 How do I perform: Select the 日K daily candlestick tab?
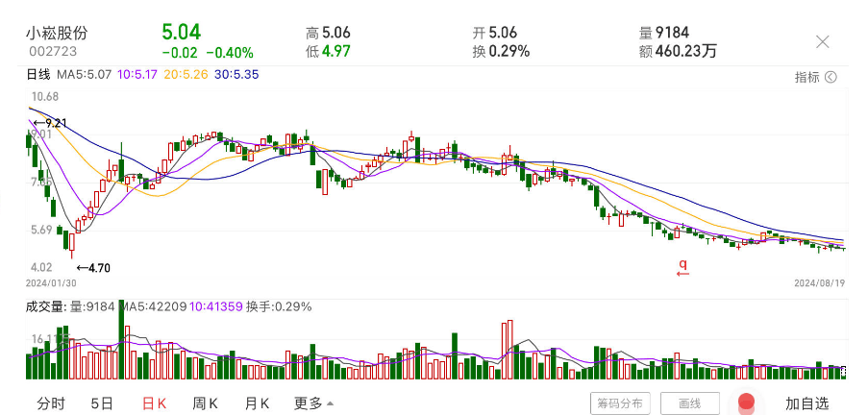click(x=154, y=403)
